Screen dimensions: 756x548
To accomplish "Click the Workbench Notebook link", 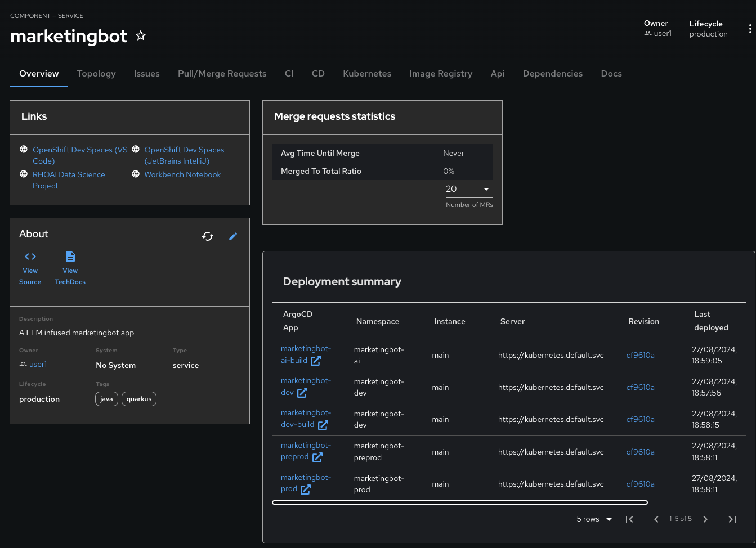I will (x=182, y=174).
